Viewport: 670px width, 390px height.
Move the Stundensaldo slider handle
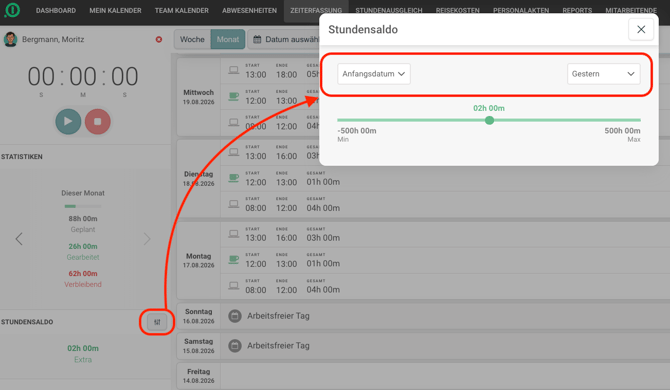click(x=489, y=120)
